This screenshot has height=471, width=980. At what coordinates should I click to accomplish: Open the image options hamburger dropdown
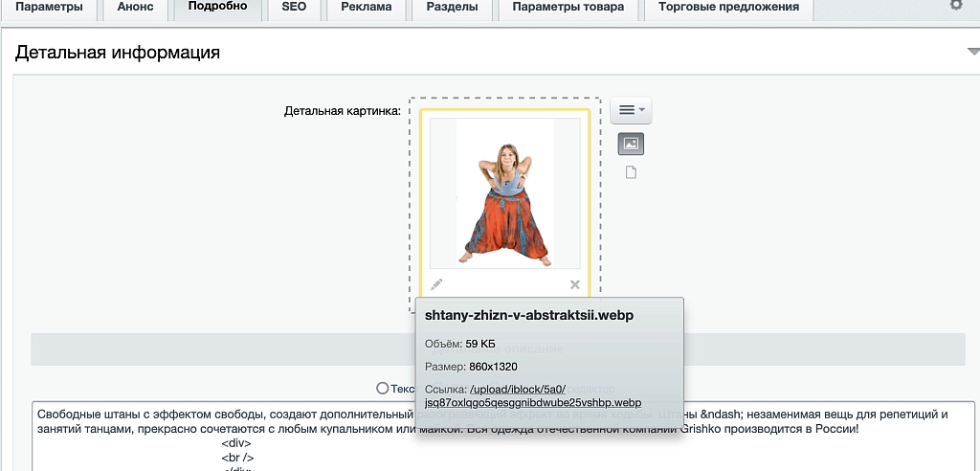(x=631, y=110)
